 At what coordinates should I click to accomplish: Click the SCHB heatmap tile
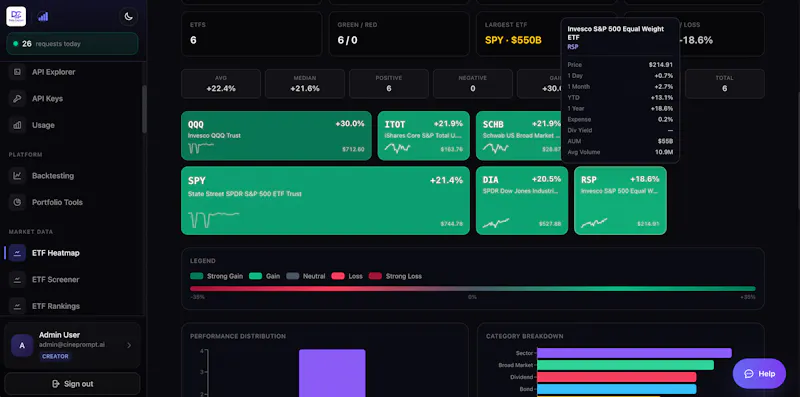click(x=518, y=136)
